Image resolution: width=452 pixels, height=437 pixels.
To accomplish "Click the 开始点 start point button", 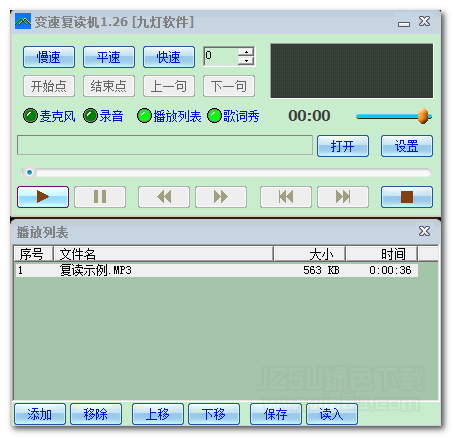I will point(49,86).
